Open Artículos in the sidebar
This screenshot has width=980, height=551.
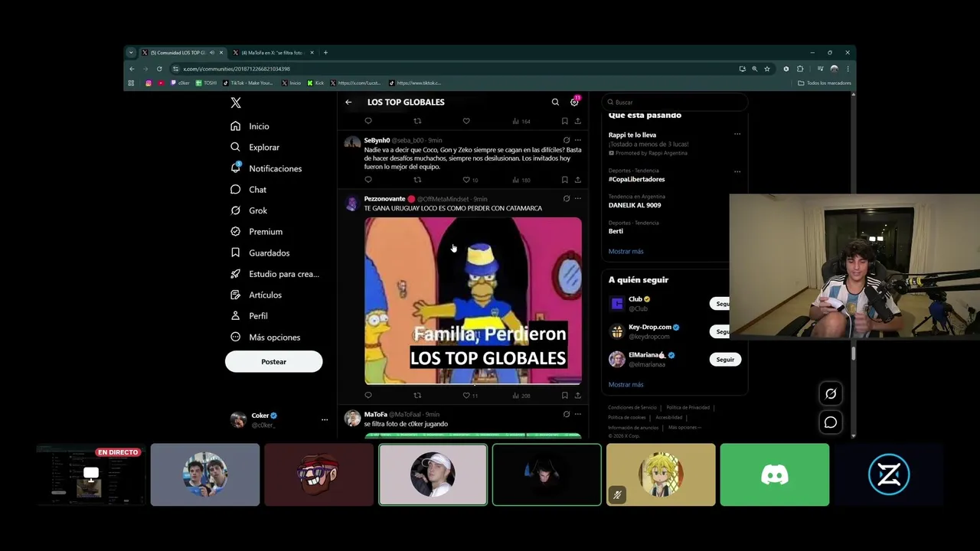pyautogui.click(x=256, y=295)
